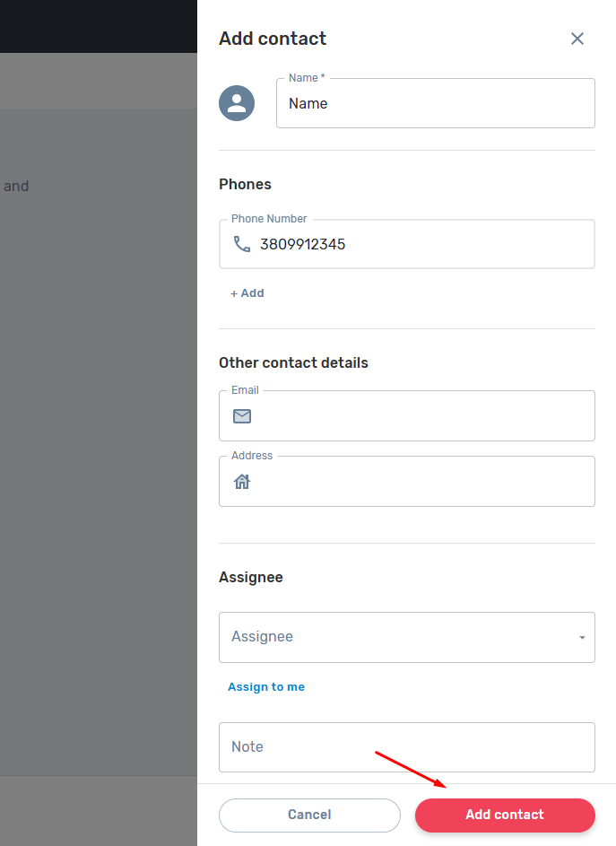
Task: Click the house icon in Address field
Action: tap(242, 482)
